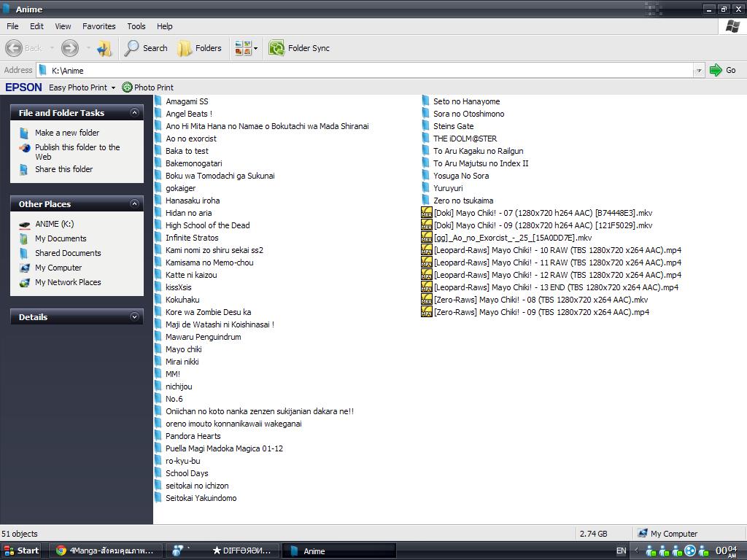The width and height of the screenshot is (747, 560).
Task: Click the taskbar clock
Action: pos(726,551)
